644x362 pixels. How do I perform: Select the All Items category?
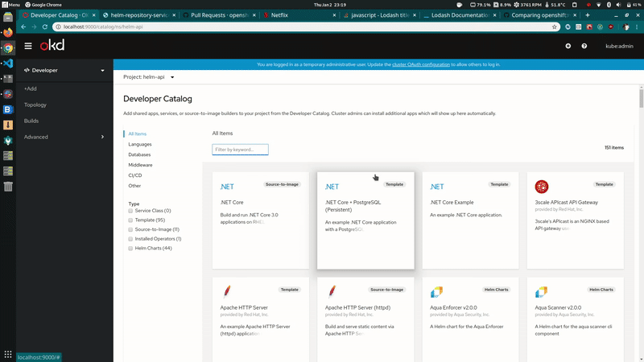click(x=137, y=134)
